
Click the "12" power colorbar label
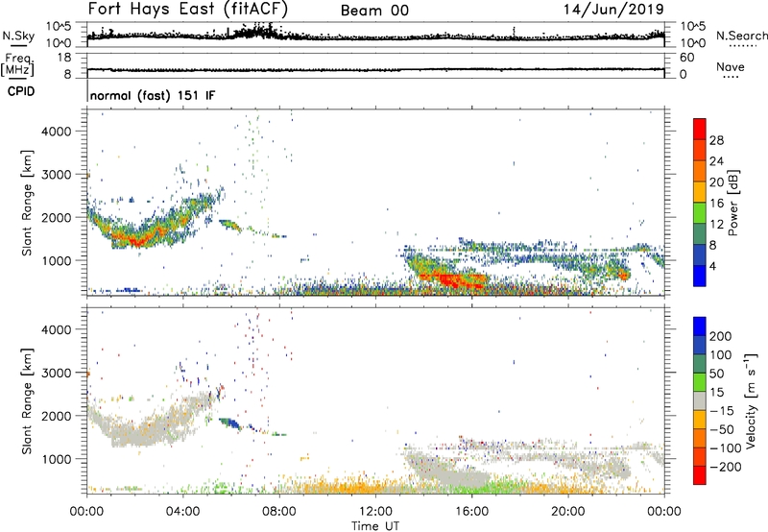[x=716, y=225]
